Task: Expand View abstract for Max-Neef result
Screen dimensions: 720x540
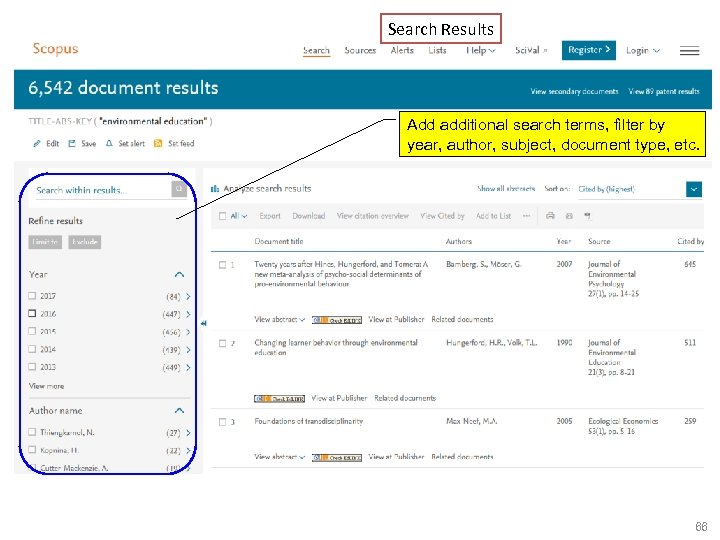Action: pos(280,457)
